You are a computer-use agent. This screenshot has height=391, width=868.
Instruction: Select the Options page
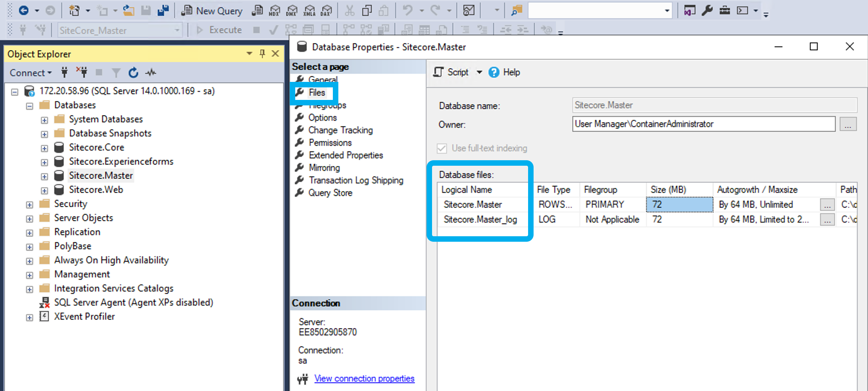pyautogui.click(x=322, y=118)
